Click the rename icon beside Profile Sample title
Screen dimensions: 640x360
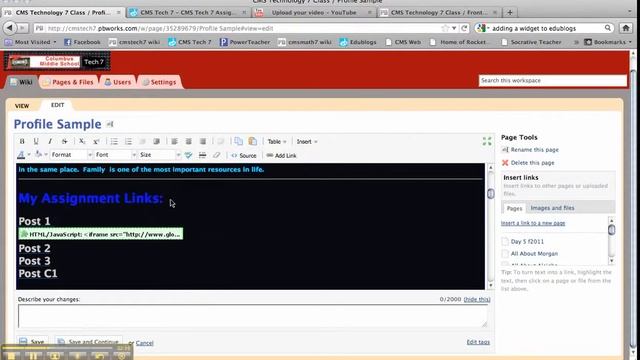click(x=110, y=124)
